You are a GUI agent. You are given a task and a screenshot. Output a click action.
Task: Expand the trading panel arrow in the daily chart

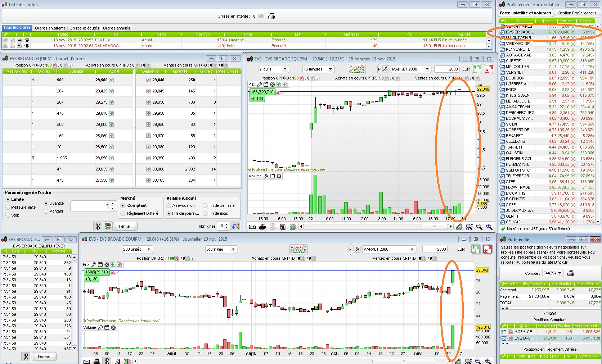tap(350, 249)
